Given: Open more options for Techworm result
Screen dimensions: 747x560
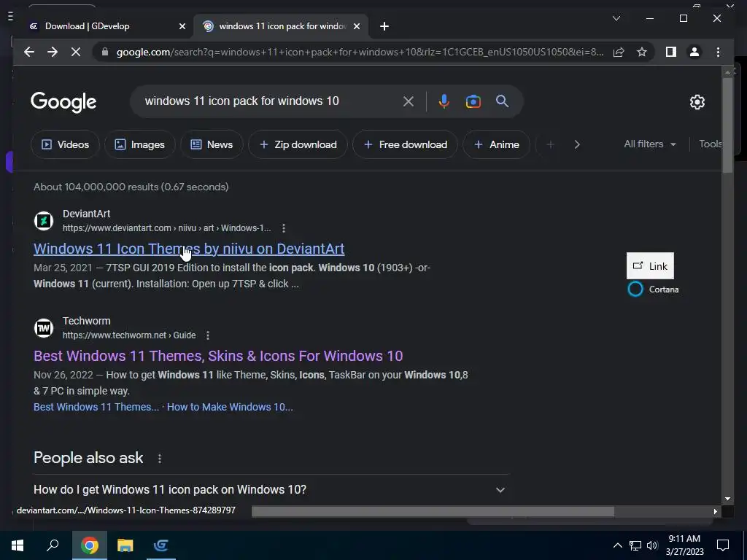Looking at the screenshot, I should [x=208, y=335].
